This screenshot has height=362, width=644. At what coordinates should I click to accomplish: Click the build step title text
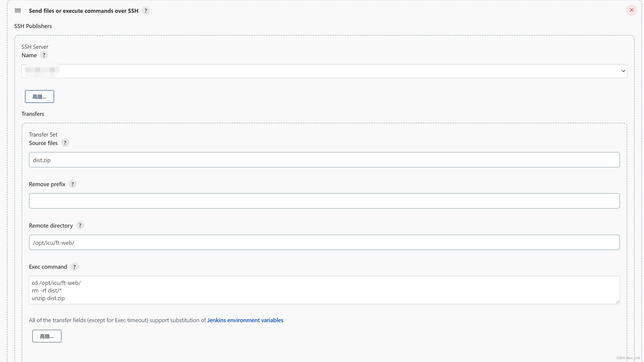pos(83,11)
